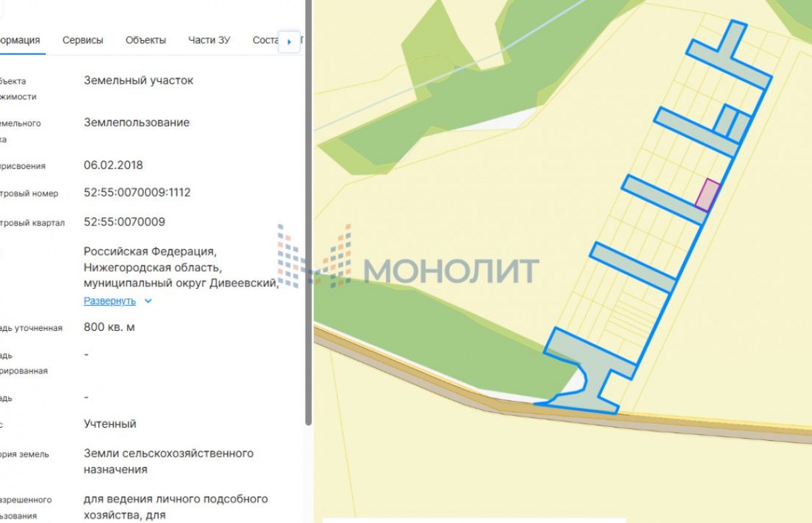
Task: Switch to the Объекты tab
Action: point(145,40)
